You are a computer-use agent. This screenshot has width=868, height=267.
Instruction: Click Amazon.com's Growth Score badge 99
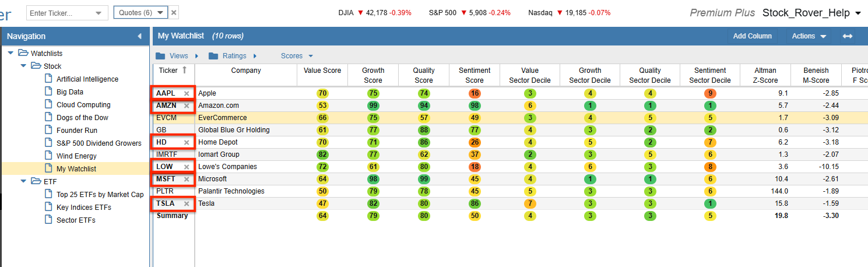click(x=373, y=106)
